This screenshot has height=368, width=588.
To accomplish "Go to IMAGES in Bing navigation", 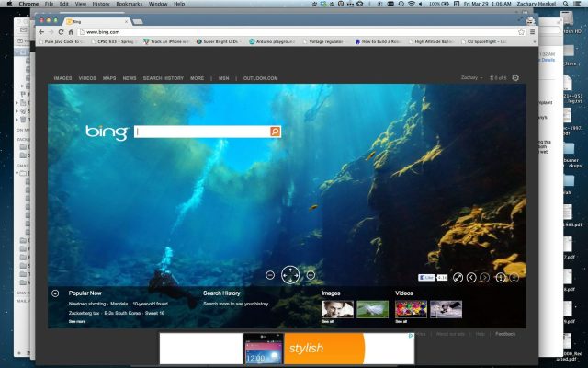I will (x=62, y=78).
